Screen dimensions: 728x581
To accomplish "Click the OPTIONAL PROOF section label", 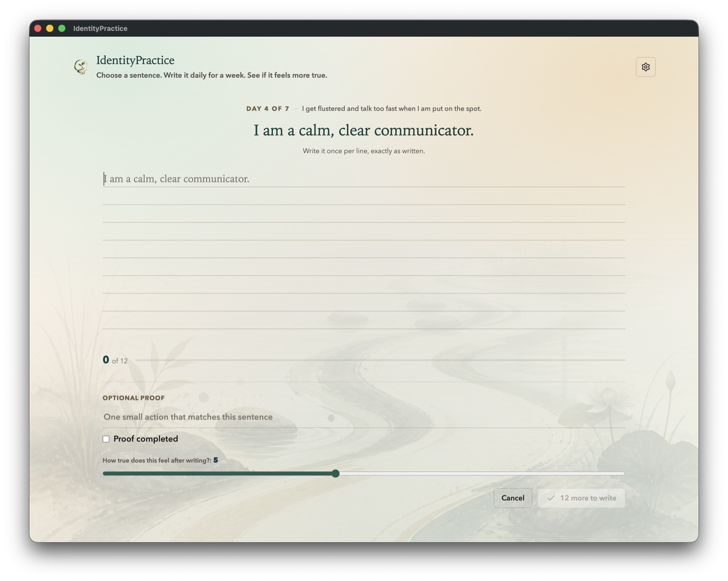I will coord(133,398).
